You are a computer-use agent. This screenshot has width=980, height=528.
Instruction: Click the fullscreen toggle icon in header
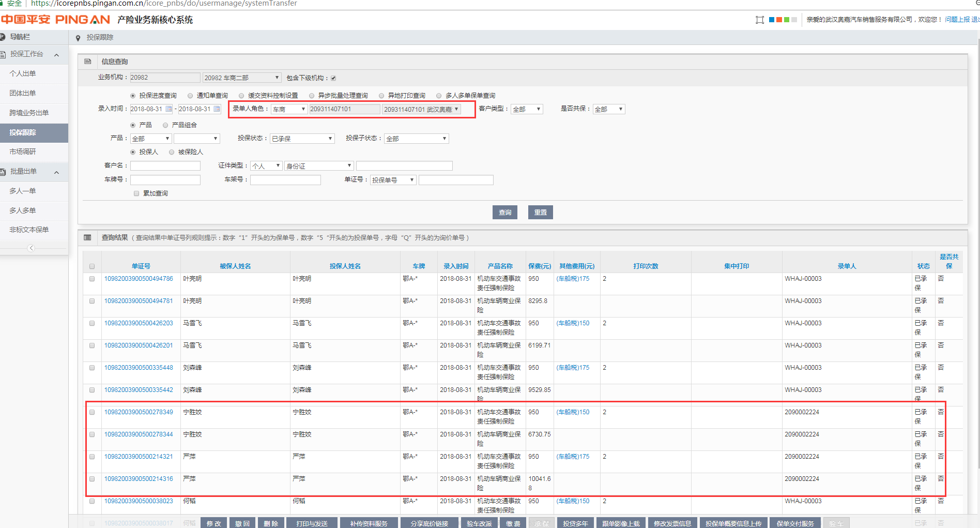759,20
